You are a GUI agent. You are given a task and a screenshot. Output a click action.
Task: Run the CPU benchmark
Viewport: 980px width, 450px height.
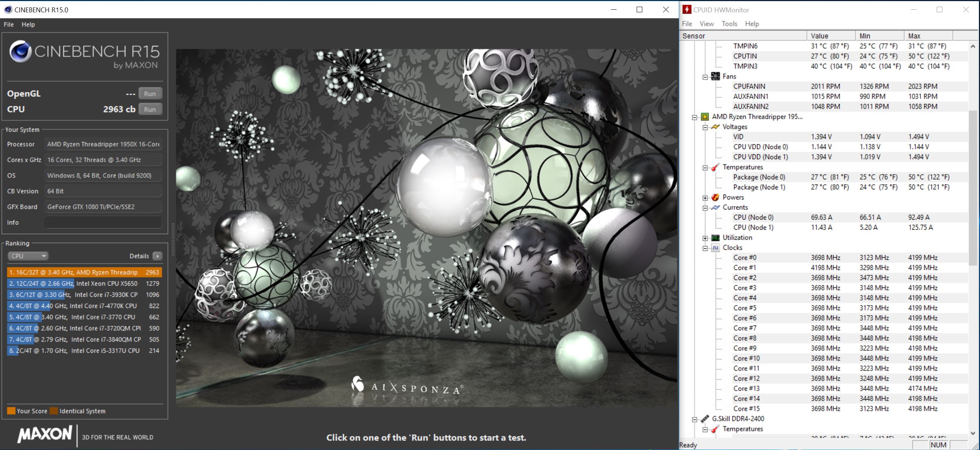point(150,109)
